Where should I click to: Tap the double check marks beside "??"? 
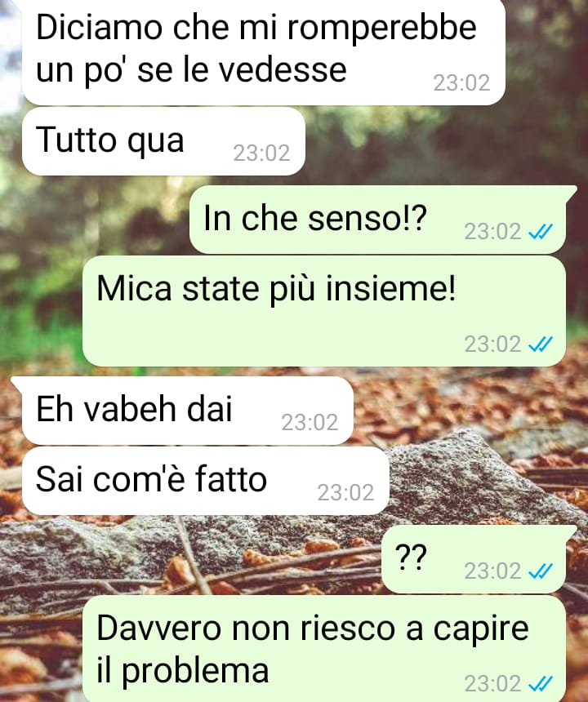point(541,571)
